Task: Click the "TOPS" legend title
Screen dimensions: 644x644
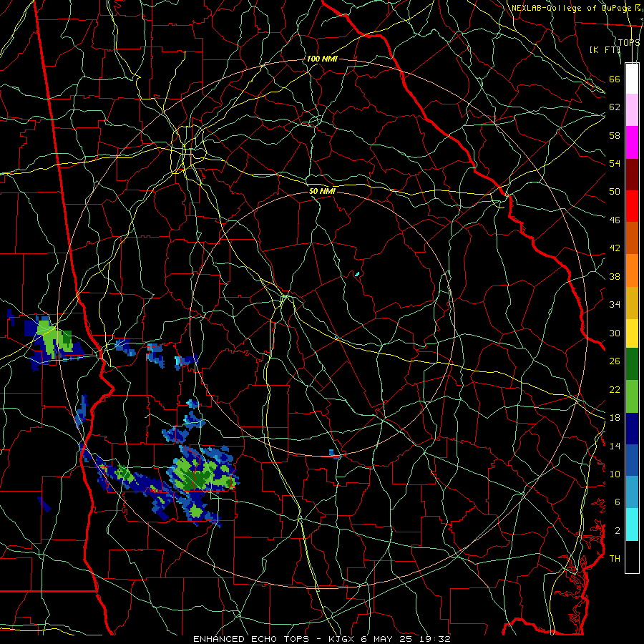Action: 629,42
